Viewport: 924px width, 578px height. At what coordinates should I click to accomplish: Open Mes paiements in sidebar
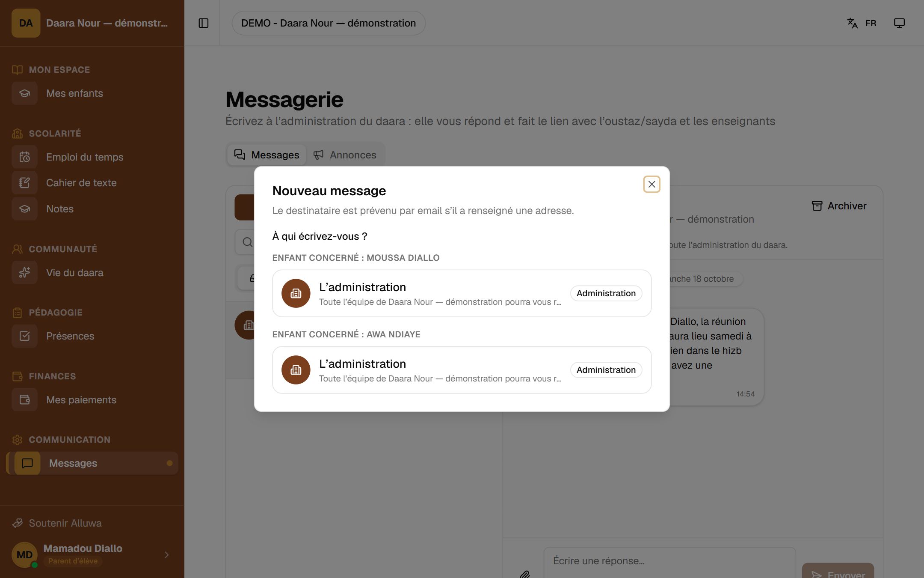92,400
